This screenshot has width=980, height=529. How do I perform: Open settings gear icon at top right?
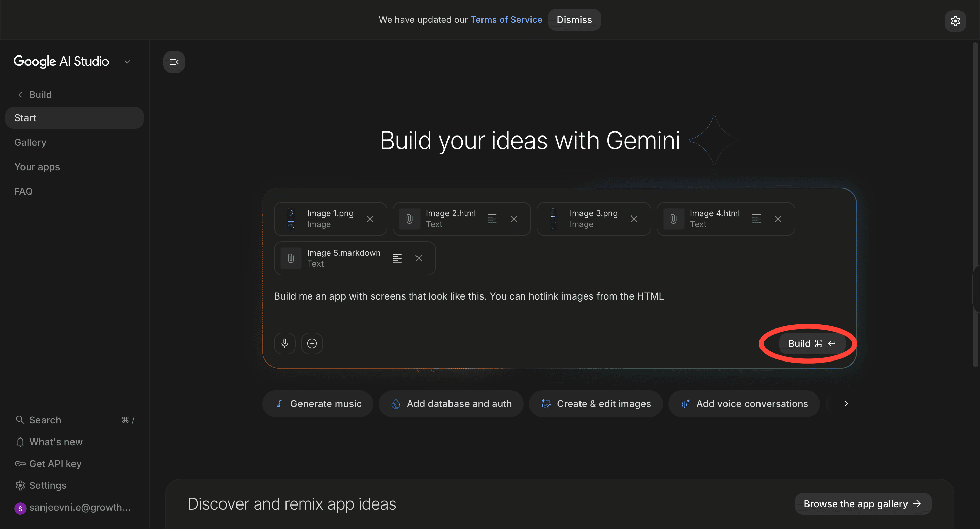tap(955, 21)
